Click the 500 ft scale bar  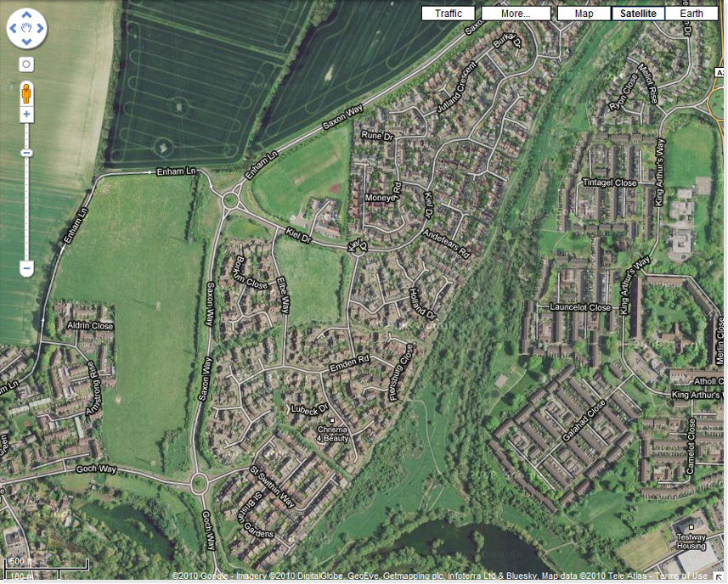[x=46, y=564]
